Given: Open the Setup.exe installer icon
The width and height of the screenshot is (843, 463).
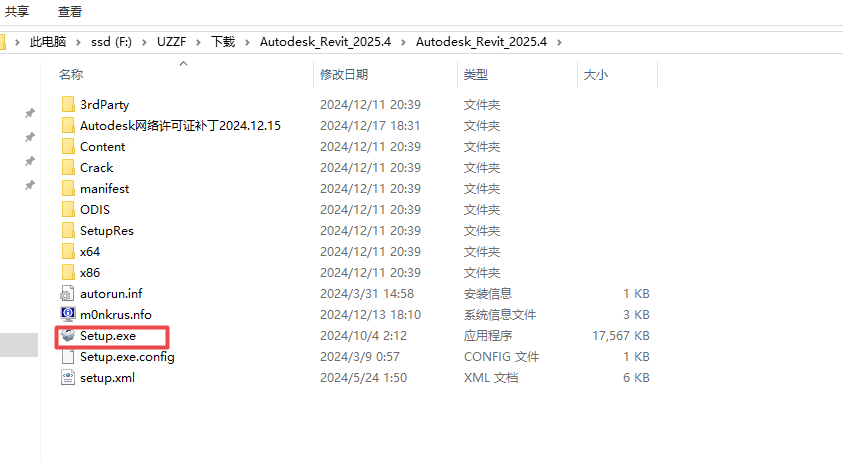Looking at the screenshot, I should [x=68, y=336].
